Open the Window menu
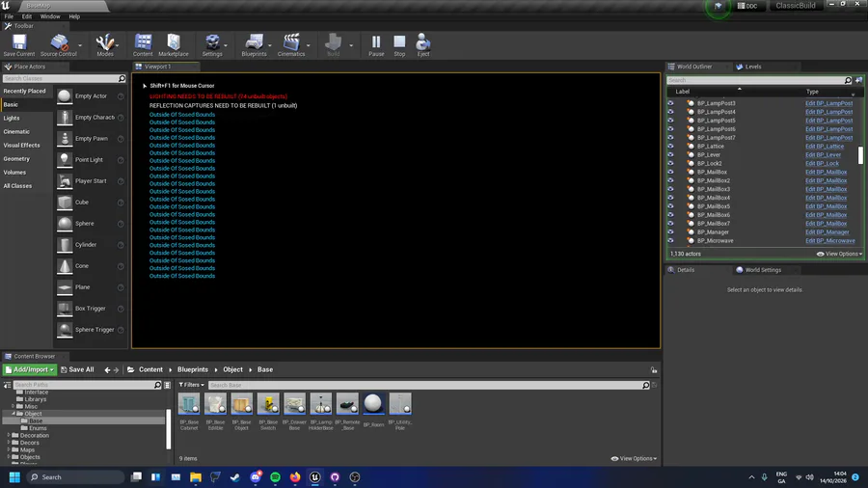 (x=50, y=16)
